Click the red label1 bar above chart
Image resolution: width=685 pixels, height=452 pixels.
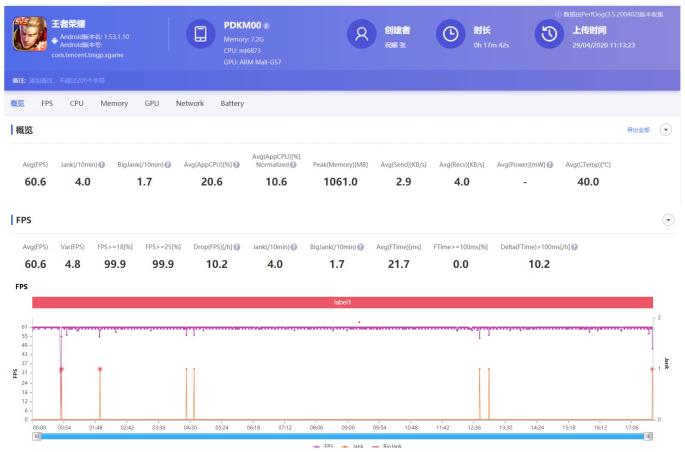[x=342, y=302]
